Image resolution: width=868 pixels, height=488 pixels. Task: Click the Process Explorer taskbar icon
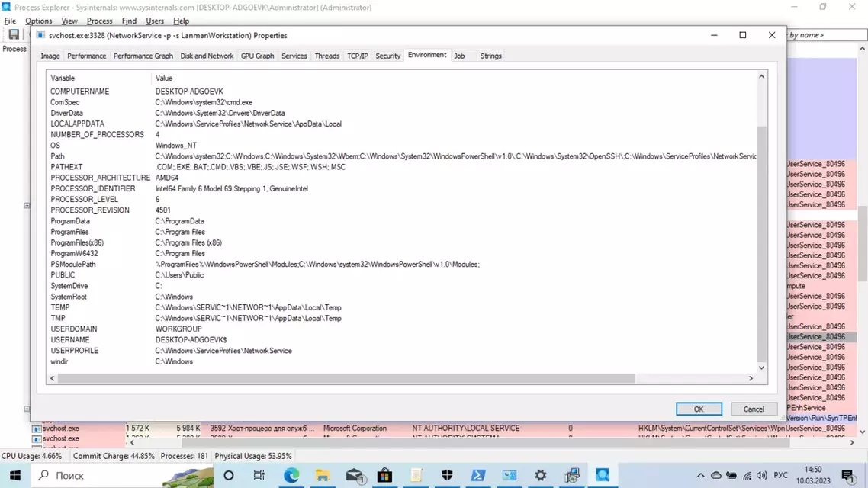click(603, 475)
